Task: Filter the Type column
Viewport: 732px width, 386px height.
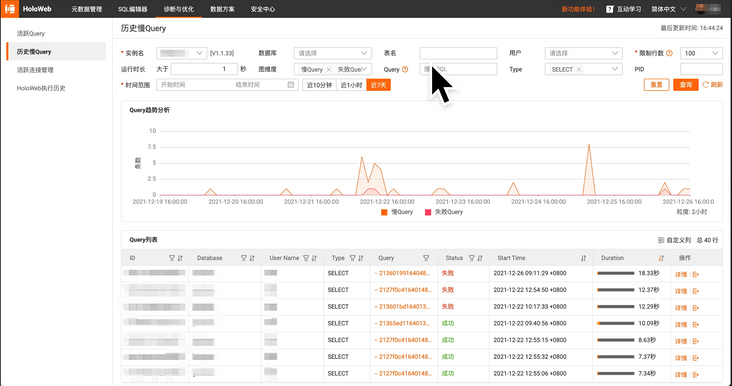Action: point(352,258)
